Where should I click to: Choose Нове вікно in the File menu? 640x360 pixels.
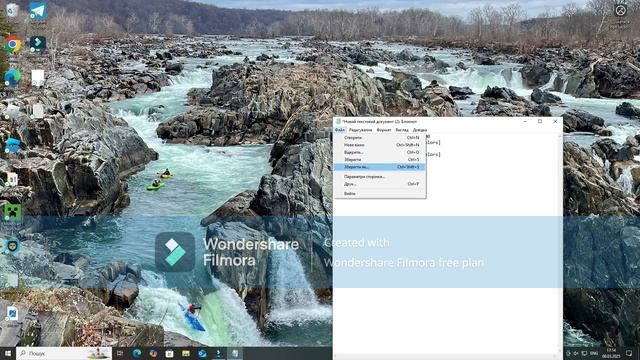(x=380, y=145)
